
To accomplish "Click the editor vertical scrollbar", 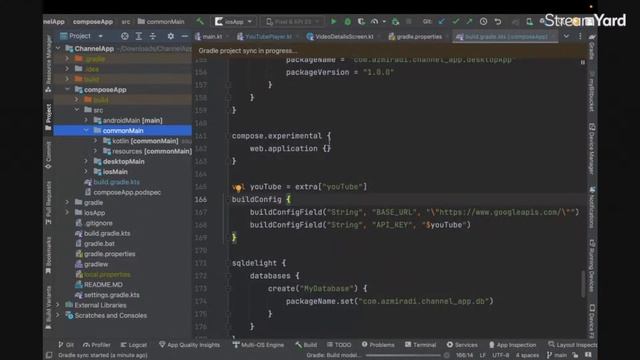I will 583,284.
